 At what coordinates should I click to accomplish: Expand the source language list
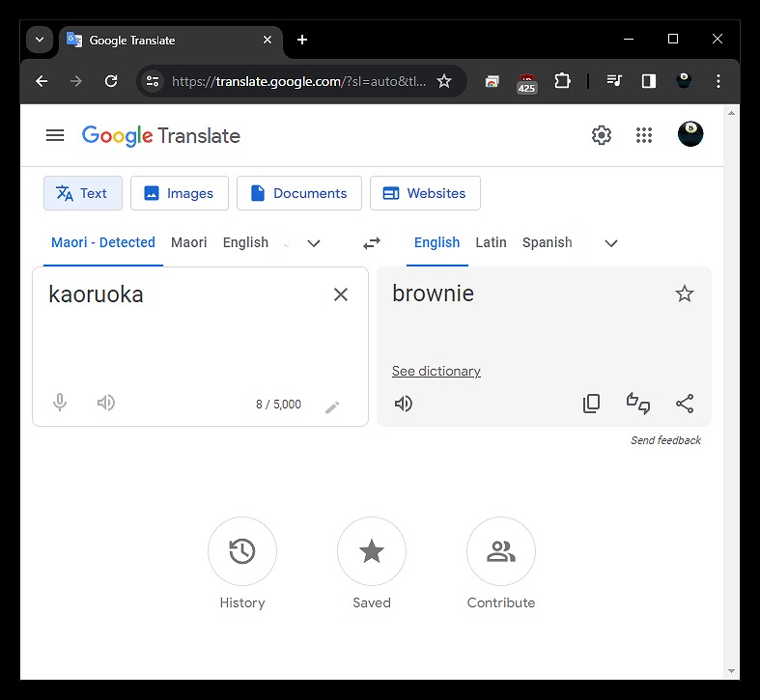[x=314, y=243]
